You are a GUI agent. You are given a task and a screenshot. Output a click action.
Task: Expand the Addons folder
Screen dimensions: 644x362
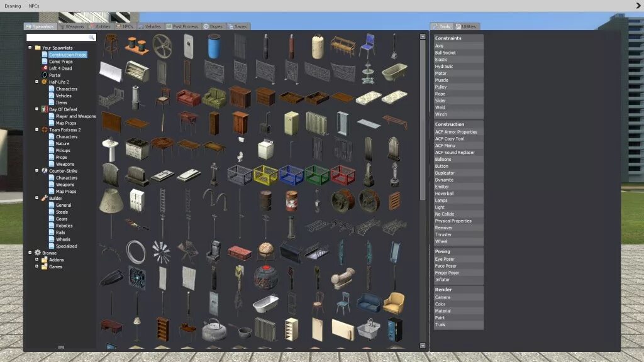pyautogui.click(x=37, y=260)
